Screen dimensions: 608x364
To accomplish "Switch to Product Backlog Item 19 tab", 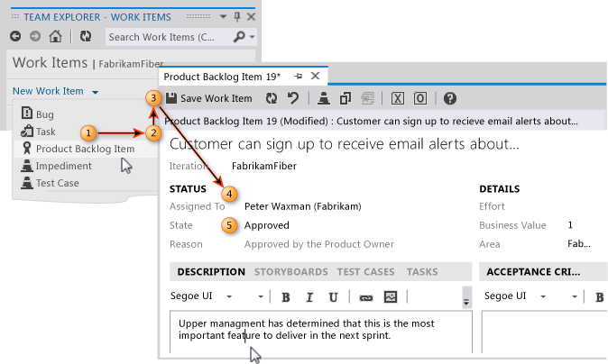I will pos(222,77).
